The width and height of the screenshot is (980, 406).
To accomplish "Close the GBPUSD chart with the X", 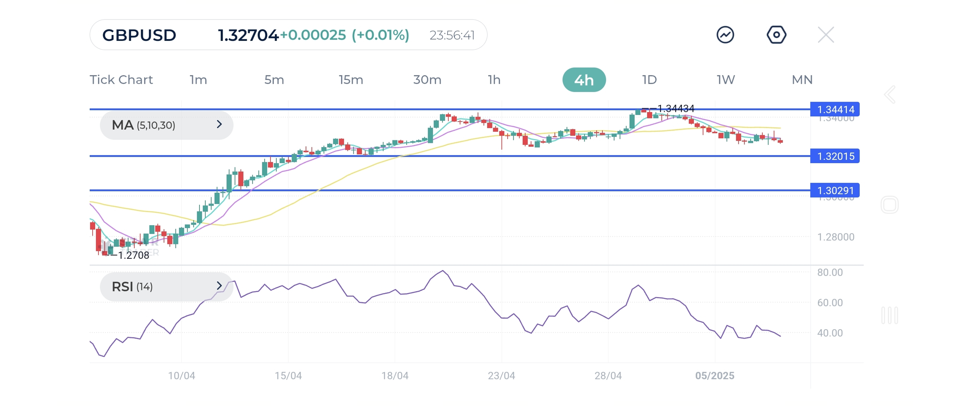I will point(825,35).
